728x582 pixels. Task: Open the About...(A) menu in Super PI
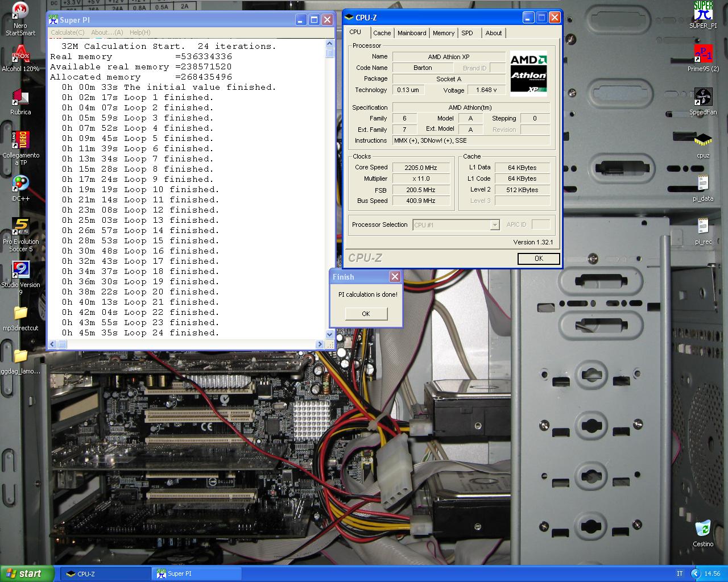[x=107, y=32]
